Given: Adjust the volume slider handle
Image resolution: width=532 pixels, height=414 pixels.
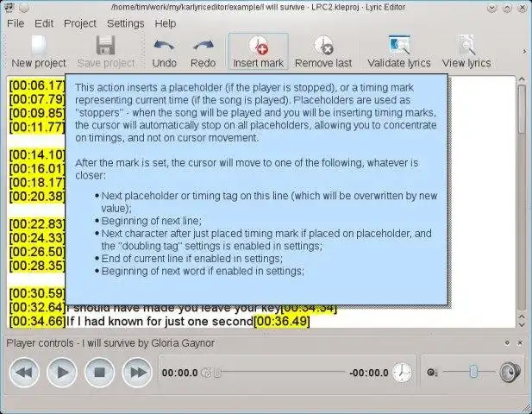Looking at the screenshot, I should [473, 372].
